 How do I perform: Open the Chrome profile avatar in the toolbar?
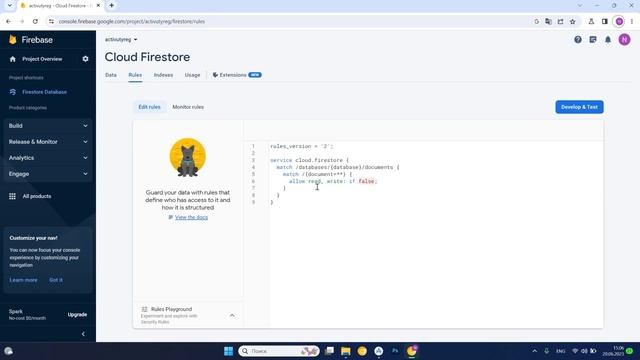(619, 22)
